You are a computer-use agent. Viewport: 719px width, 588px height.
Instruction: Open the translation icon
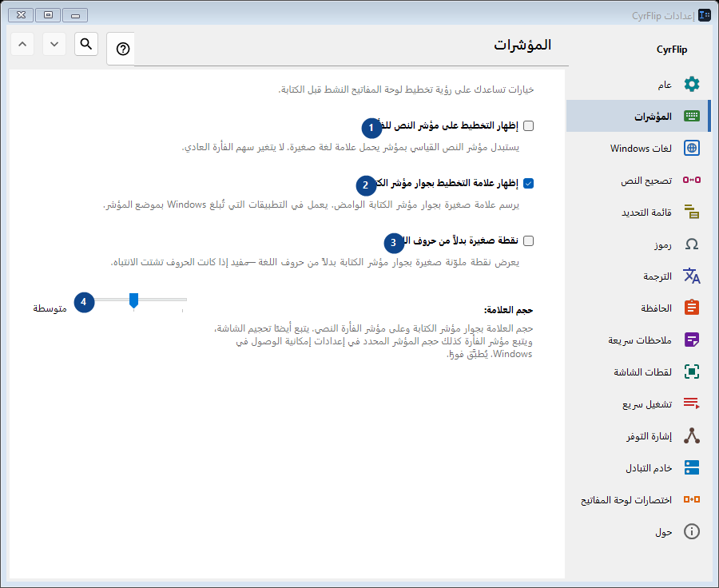coord(692,276)
